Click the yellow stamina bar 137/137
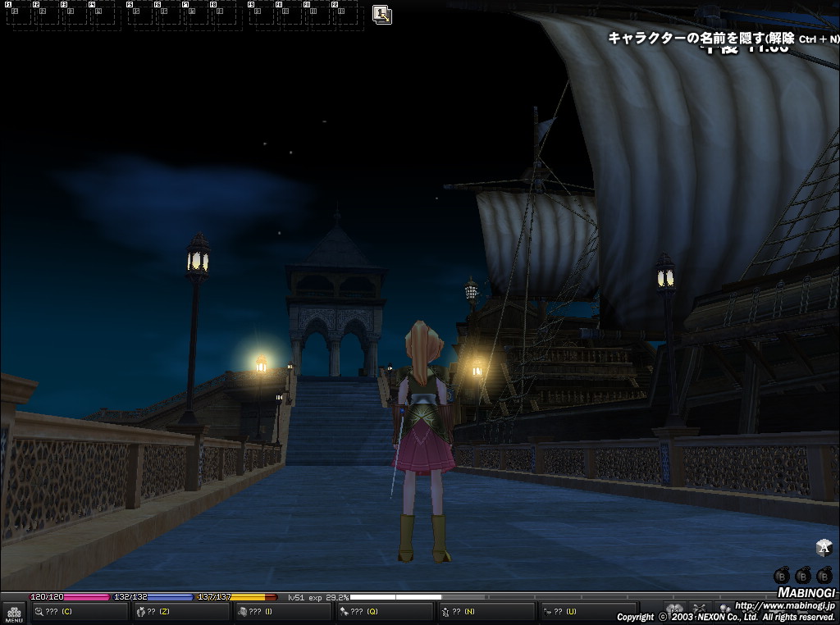The height and width of the screenshot is (625, 840). 237,596
